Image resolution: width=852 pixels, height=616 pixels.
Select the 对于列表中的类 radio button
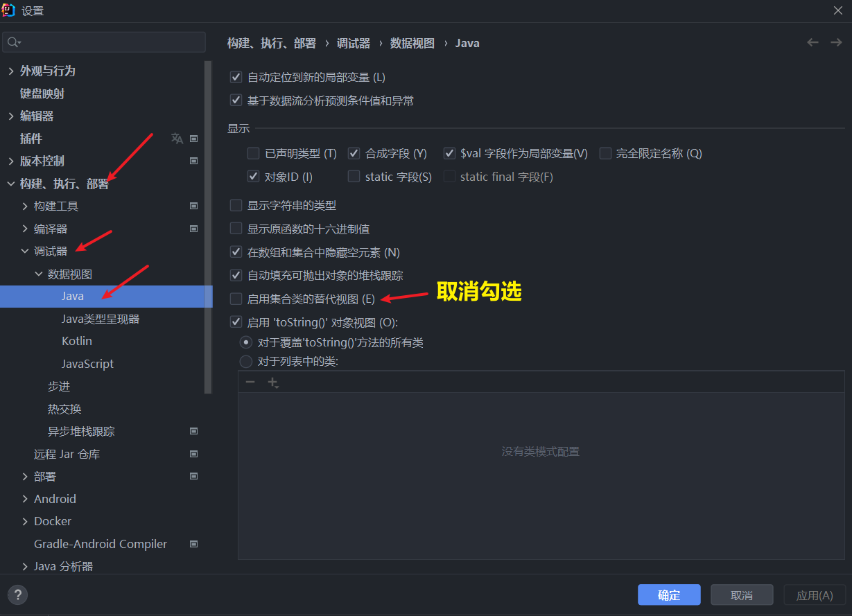tap(245, 361)
